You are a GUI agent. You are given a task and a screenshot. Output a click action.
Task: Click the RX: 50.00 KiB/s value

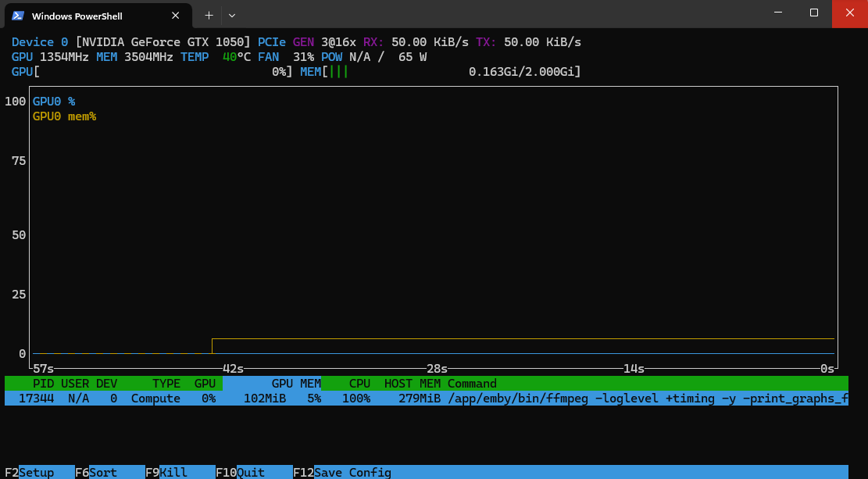(416, 42)
